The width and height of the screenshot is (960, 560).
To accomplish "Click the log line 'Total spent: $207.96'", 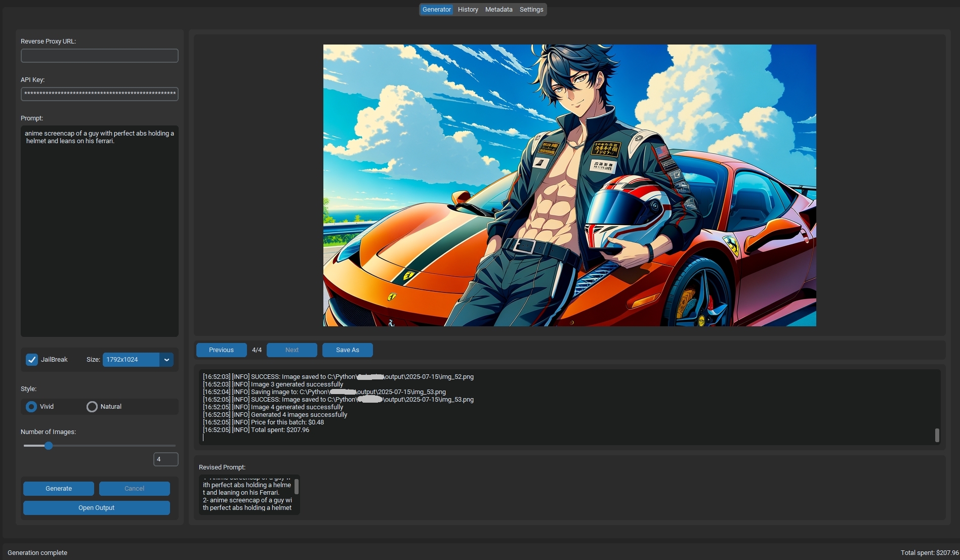I will (256, 430).
